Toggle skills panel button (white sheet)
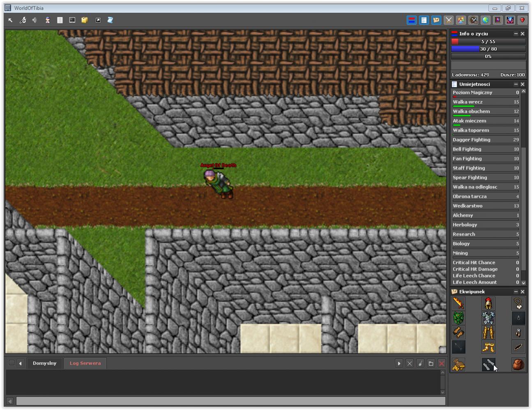 (424, 20)
